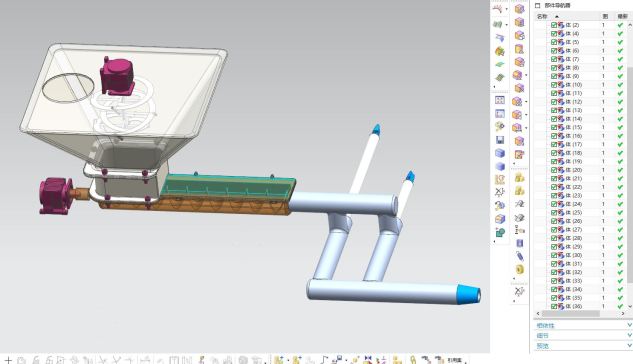Click the window layout icon below the grid window
Image resolution: width=633 pixels, height=364 pixels.
pyautogui.click(x=500, y=113)
